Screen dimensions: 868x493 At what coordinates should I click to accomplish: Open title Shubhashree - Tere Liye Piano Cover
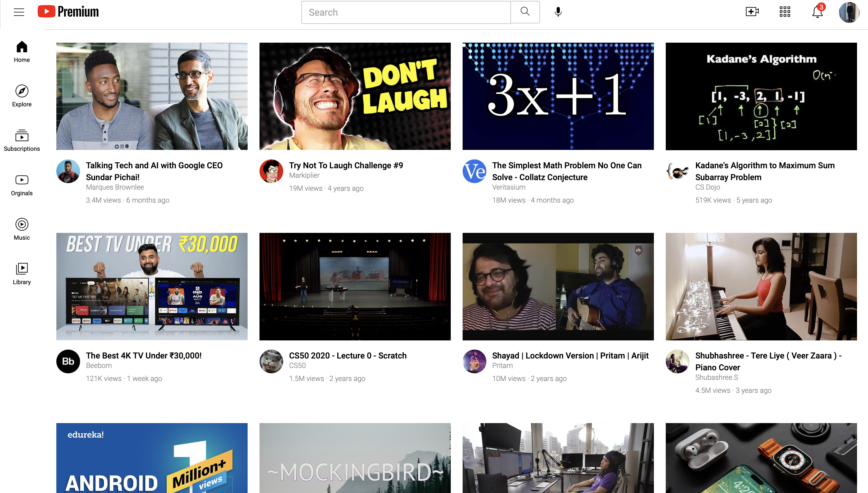point(768,361)
